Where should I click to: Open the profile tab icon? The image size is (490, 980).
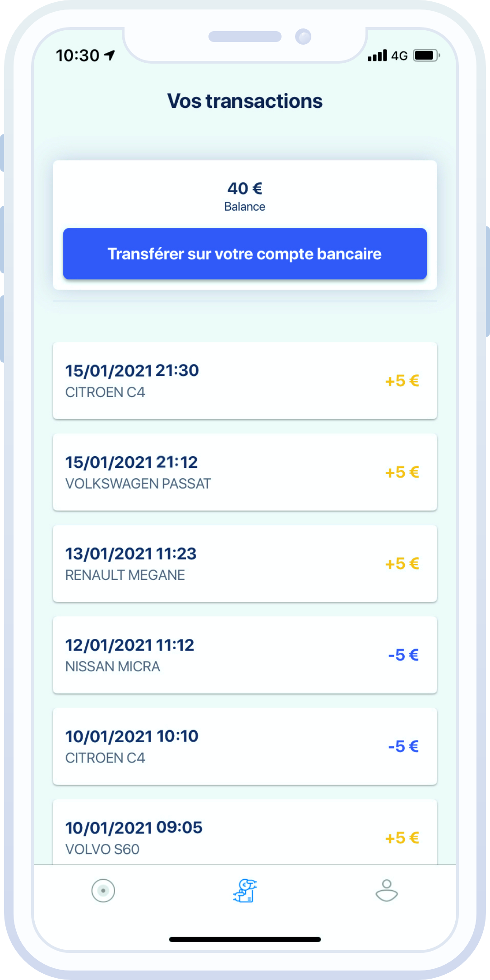(x=387, y=891)
